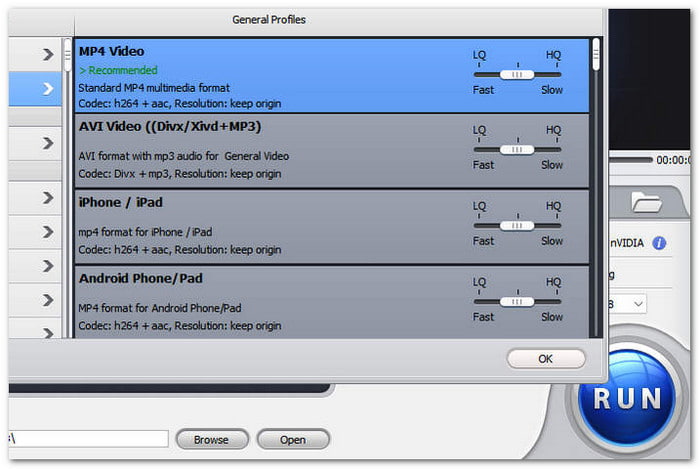Click the Open button
The width and height of the screenshot is (700, 469).
[293, 439]
